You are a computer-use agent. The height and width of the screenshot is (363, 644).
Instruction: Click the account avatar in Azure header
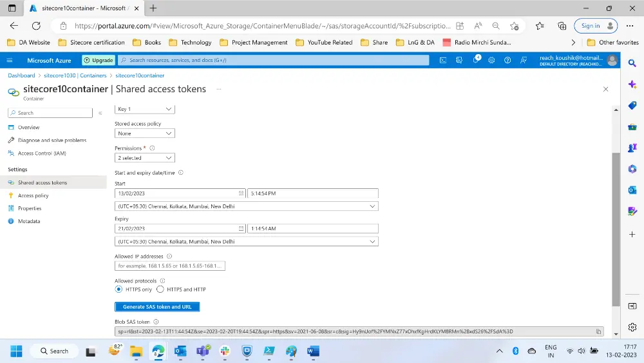pos(612,60)
